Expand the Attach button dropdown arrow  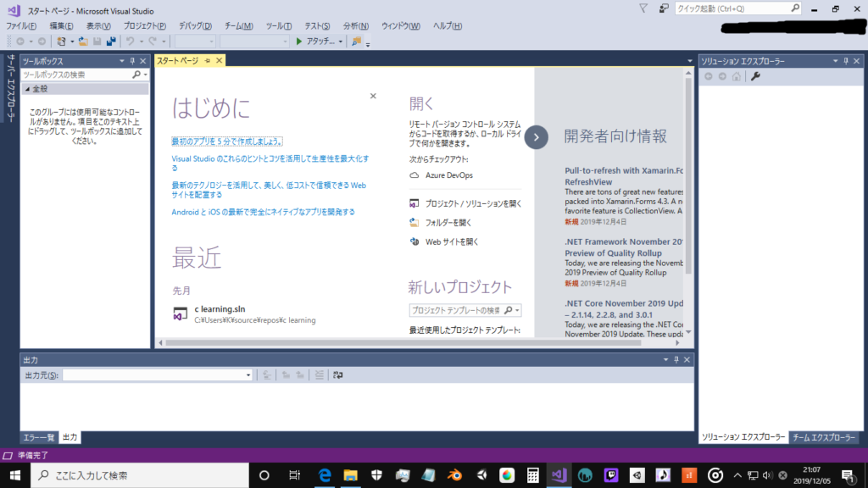(341, 42)
